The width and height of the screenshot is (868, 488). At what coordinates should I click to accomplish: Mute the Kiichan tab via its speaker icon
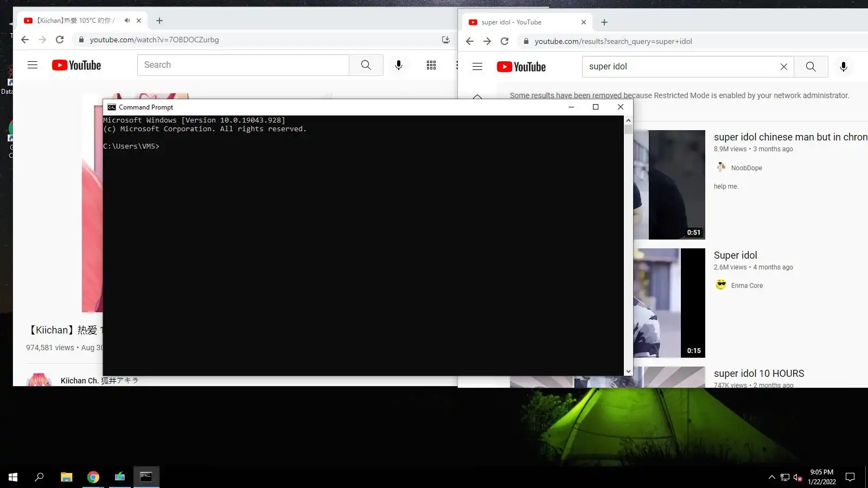point(127,21)
